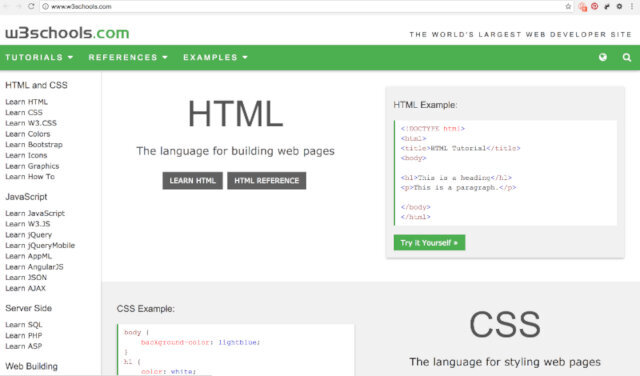Image resolution: width=640 pixels, height=376 pixels.
Task: Click the w3schools.com logo
Action: (67, 33)
